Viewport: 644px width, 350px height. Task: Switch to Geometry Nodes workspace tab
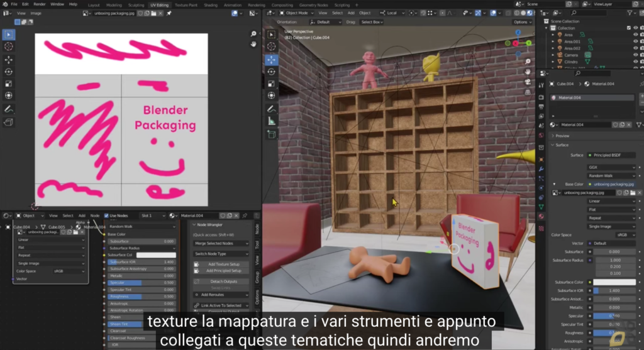[x=313, y=5]
